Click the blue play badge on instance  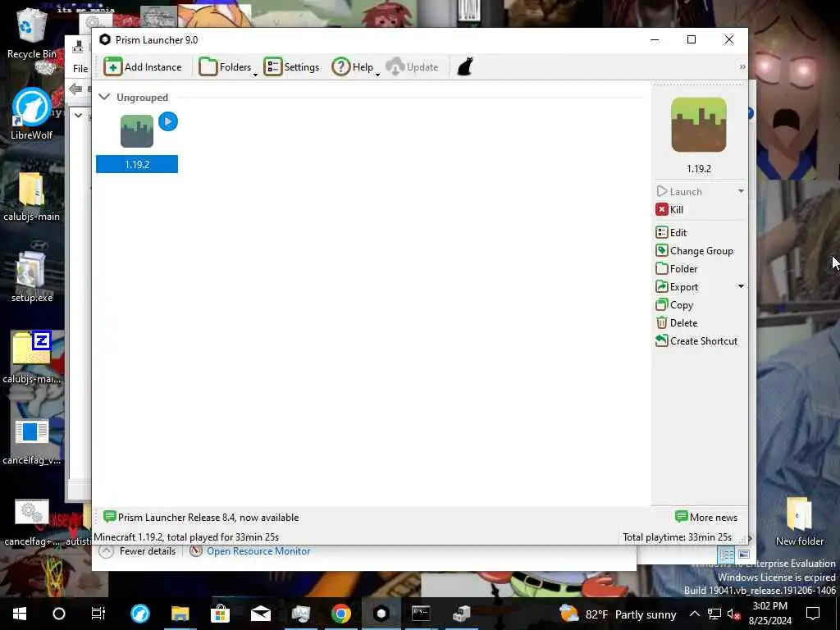[168, 121]
